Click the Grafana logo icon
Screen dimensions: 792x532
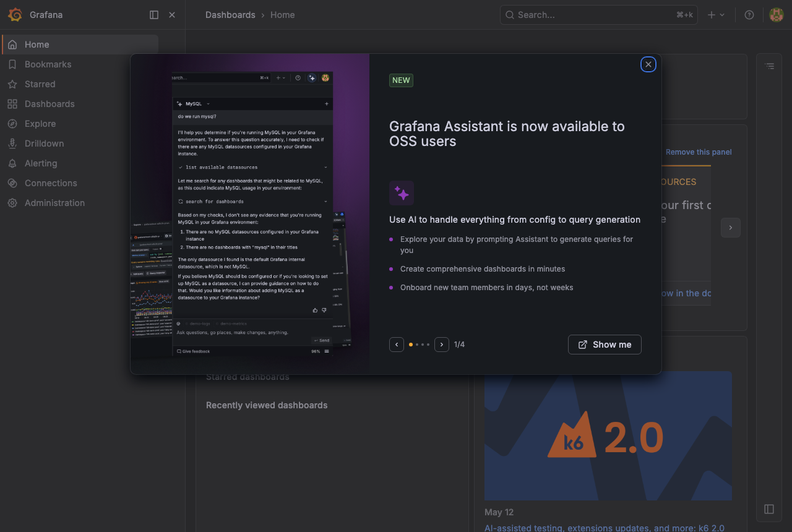15,15
